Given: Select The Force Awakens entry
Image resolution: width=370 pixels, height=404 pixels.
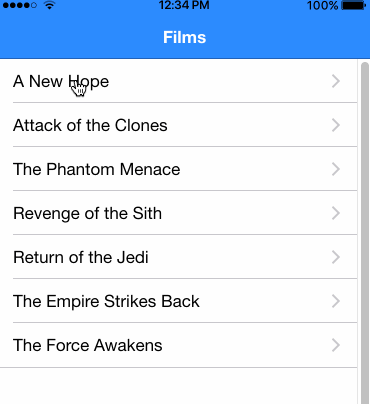Looking at the screenshot, I should pos(178,345).
